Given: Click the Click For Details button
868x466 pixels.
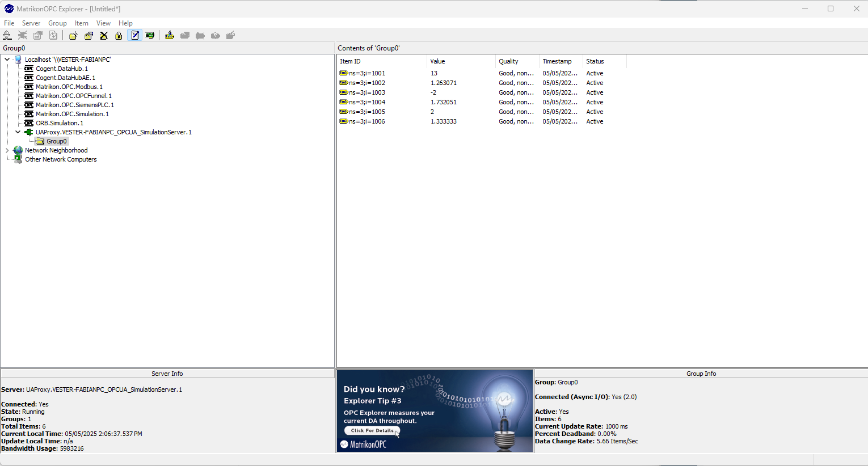Looking at the screenshot, I should (372, 431).
